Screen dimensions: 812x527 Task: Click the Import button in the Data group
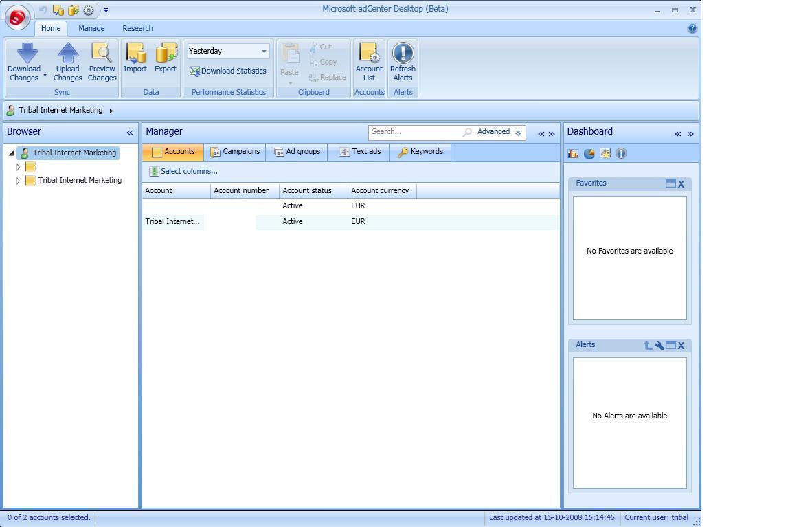[x=135, y=58]
